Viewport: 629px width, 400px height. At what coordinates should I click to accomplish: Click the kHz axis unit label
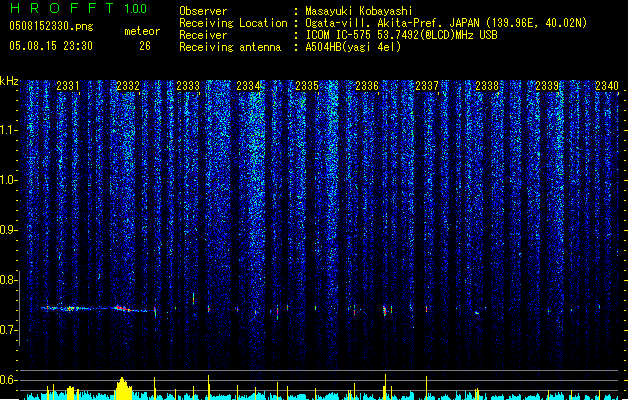(9, 81)
